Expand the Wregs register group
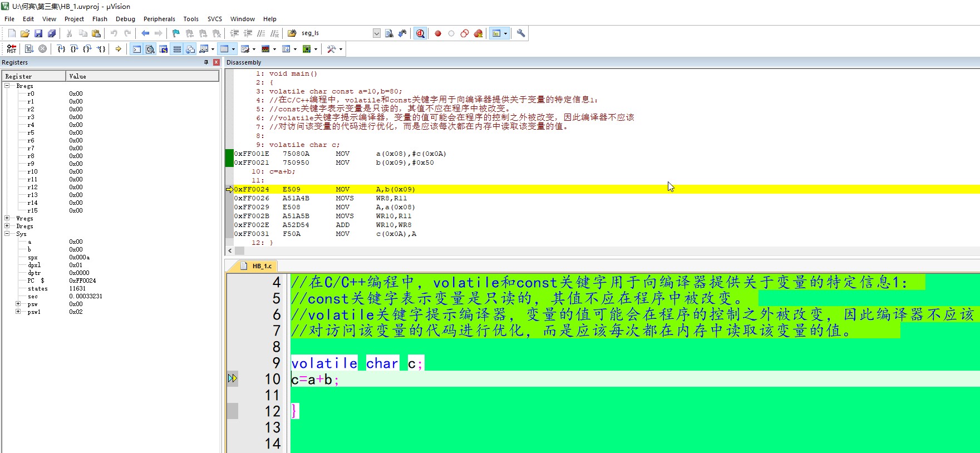The width and height of the screenshot is (980, 453). [7, 218]
